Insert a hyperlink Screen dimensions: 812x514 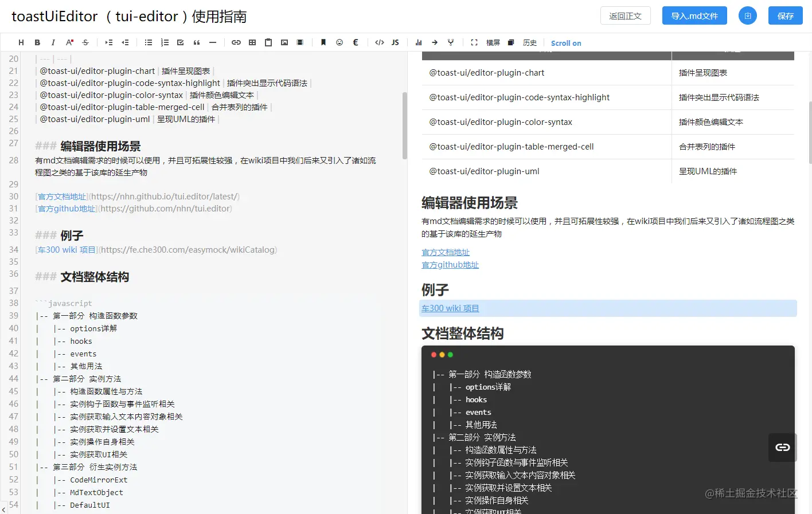point(236,42)
